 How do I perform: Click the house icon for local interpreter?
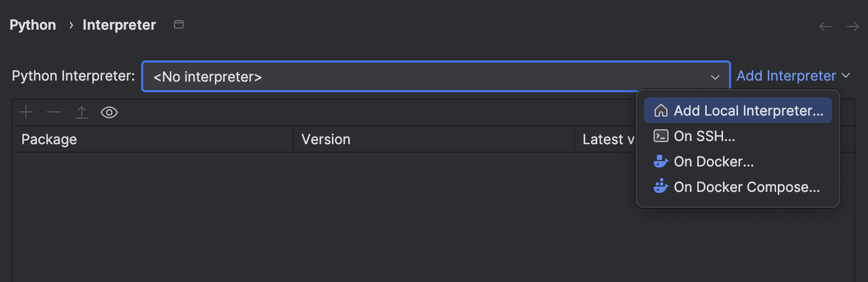[x=661, y=111]
